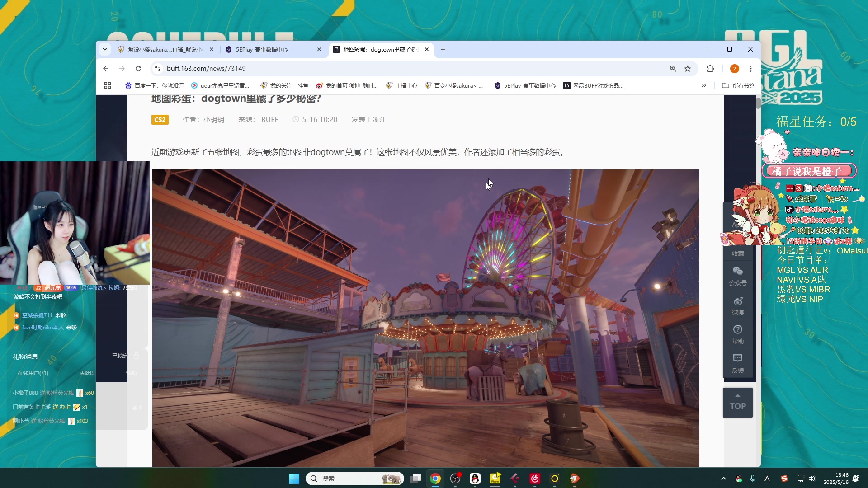Open the 帮助 help sidebar icon
Viewport: 868px width, 488px height.
pos(737,335)
